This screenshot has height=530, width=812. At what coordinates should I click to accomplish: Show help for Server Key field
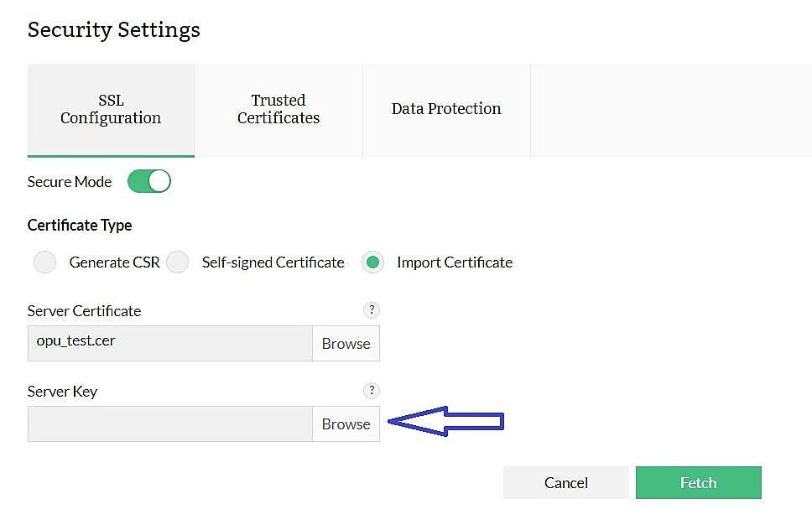pyautogui.click(x=372, y=391)
